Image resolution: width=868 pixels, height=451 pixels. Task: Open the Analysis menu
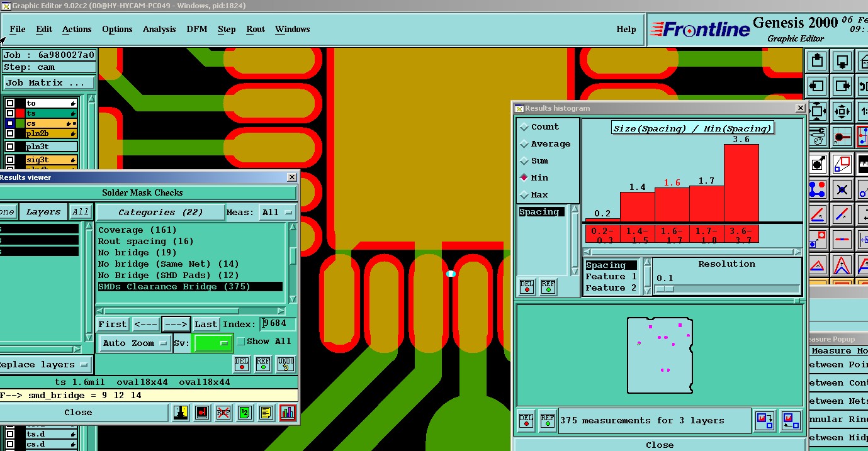[x=159, y=29]
